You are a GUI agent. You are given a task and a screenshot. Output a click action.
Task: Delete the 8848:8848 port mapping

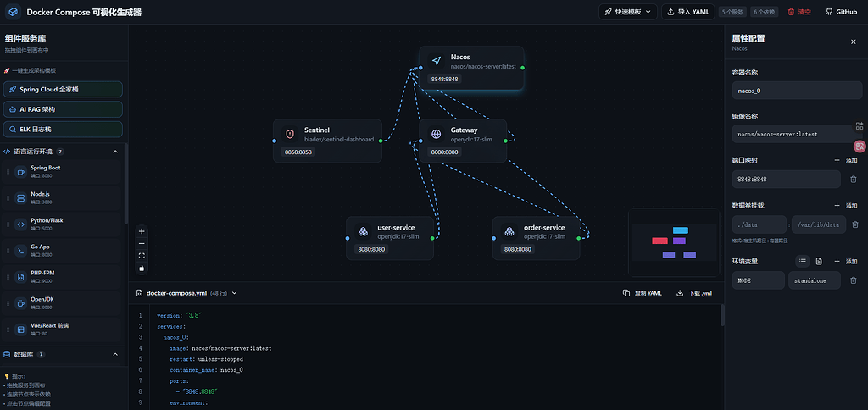click(853, 180)
